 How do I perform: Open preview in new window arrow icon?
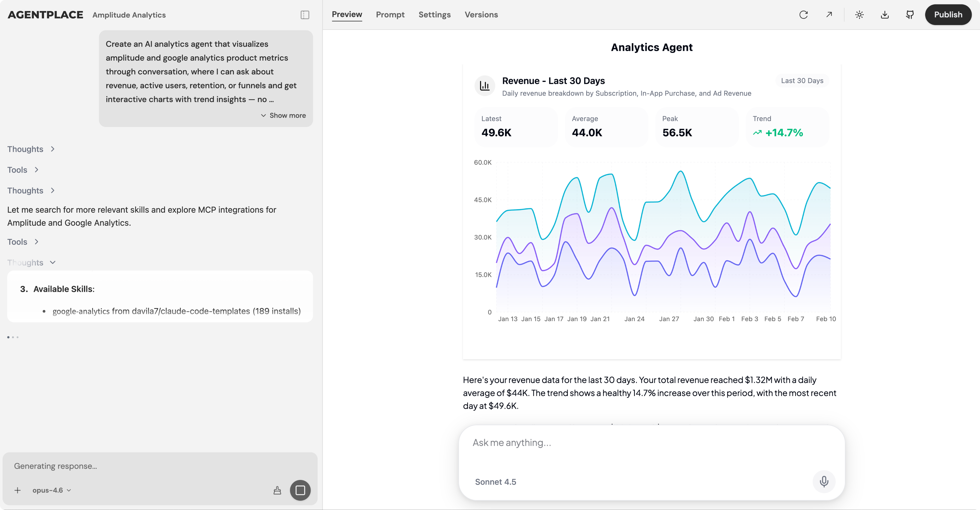point(829,15)
